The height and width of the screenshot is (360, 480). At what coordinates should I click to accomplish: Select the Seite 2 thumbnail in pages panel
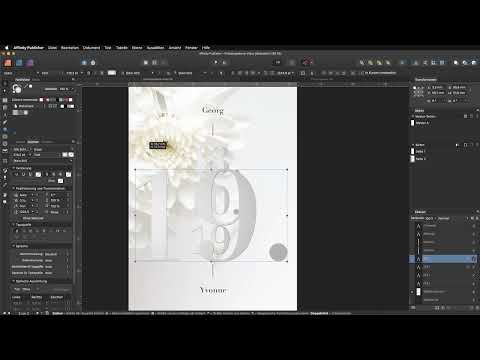412,159
